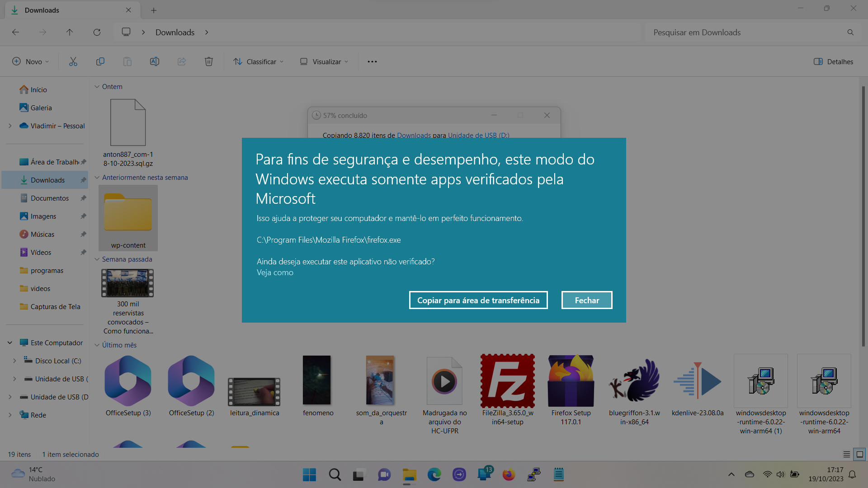Open the three-dots more options menu
The image size is (868, 488).
tap(372, 61)
